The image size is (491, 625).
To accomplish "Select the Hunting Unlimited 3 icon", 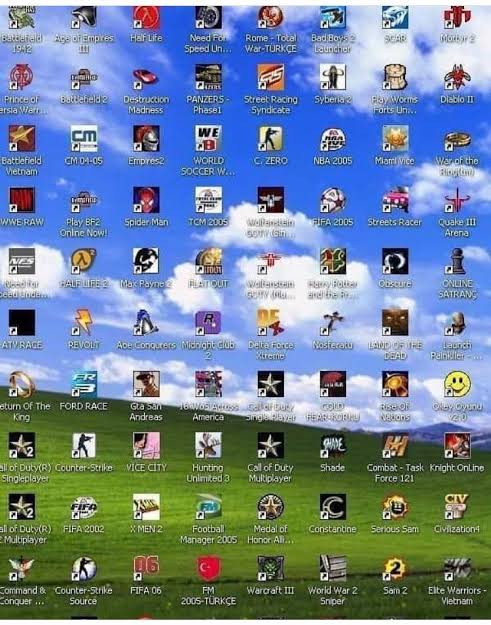I will coord(208,446).
